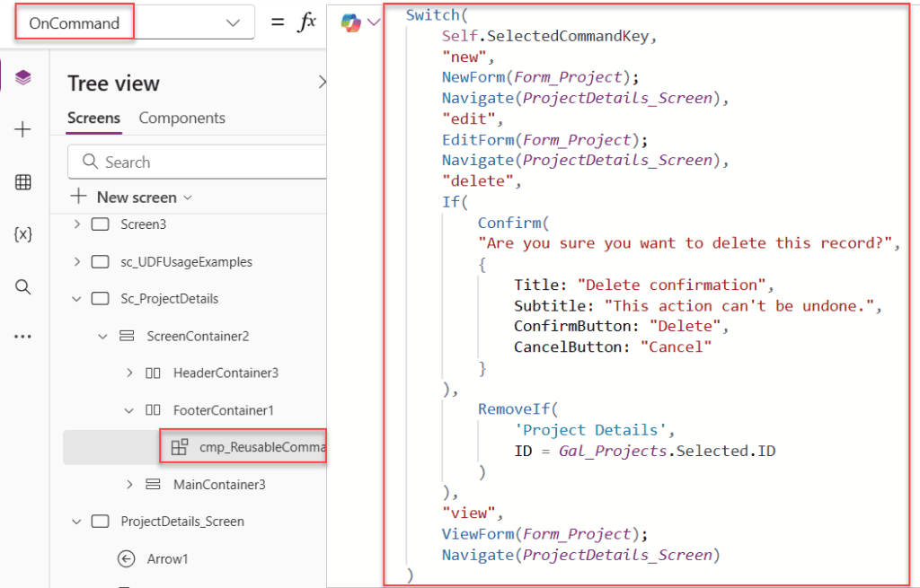Open the New screen dropdown chevron
Viewport: 920px width, 588px height.
coord(188,197)
